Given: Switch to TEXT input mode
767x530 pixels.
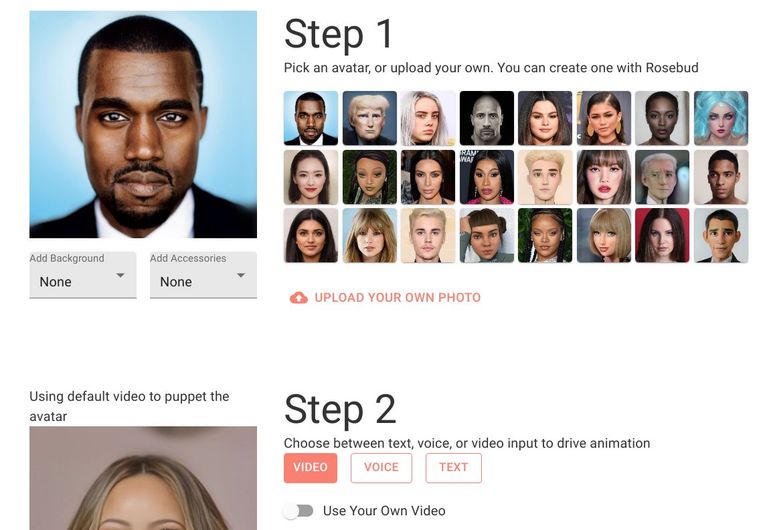Looking at the screenshot, I should [453, 468].
